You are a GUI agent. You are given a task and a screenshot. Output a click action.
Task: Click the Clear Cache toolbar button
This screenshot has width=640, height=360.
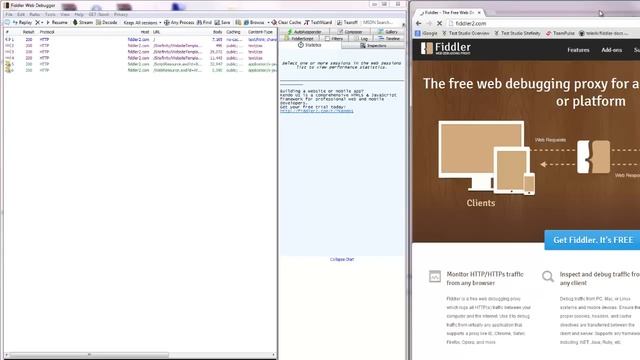click(286, 22)
